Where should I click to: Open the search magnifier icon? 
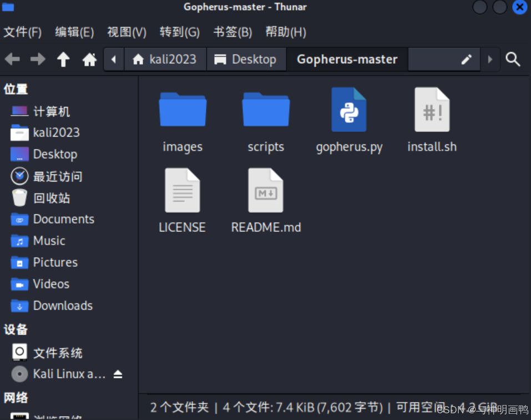coord(513,59)
